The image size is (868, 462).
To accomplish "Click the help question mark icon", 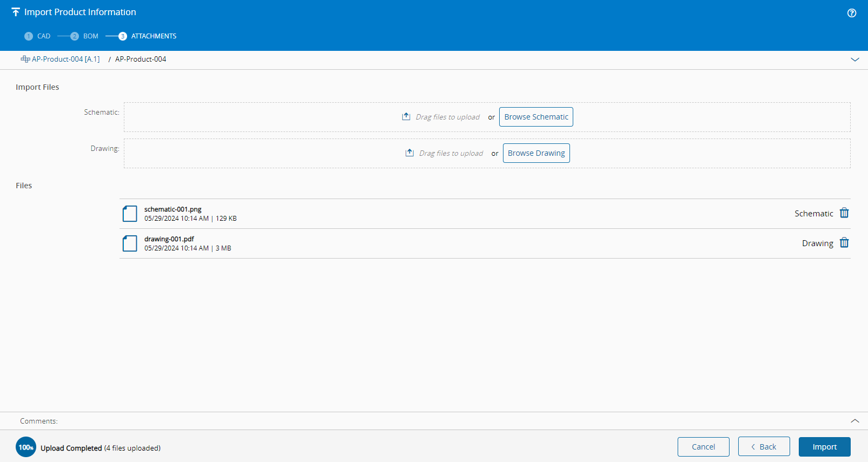I will [x=852, y=13].
